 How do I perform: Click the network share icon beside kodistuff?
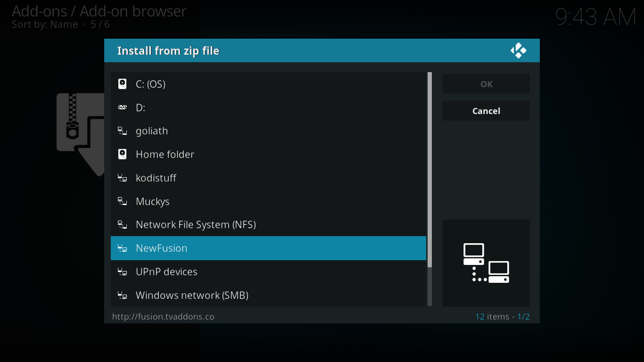pos(123,178)
